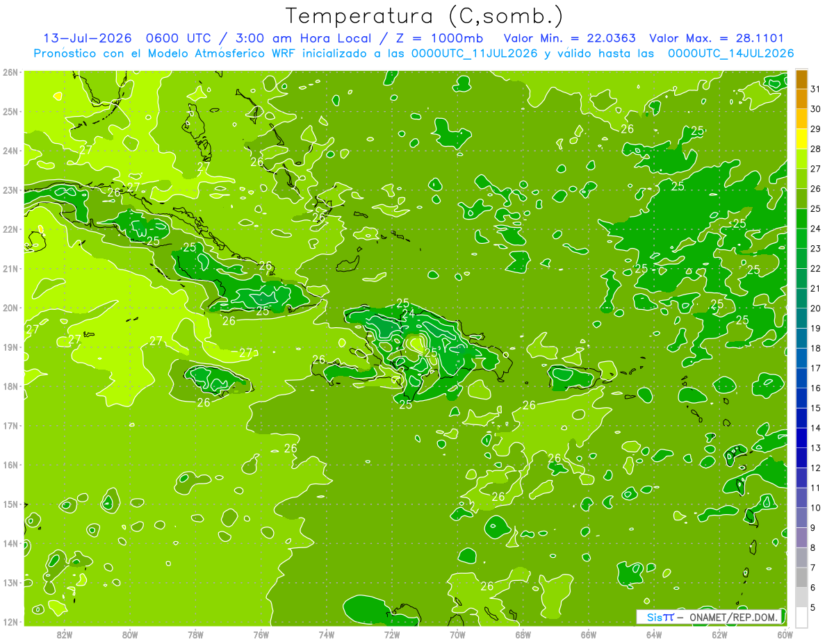Click the "0000UTC_11JUL2026" initialization time
834x644 pixels.
(x=475, y=53)
